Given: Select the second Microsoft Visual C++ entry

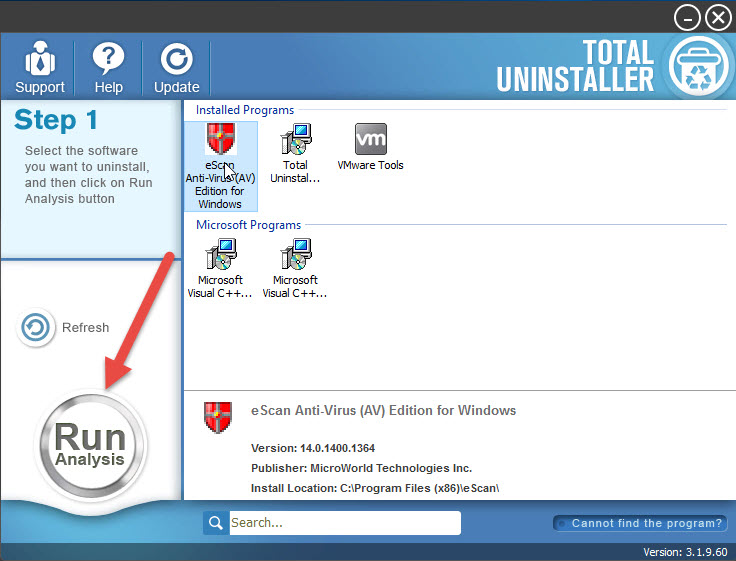Looking at the screenshot, I should pos(295,268).
